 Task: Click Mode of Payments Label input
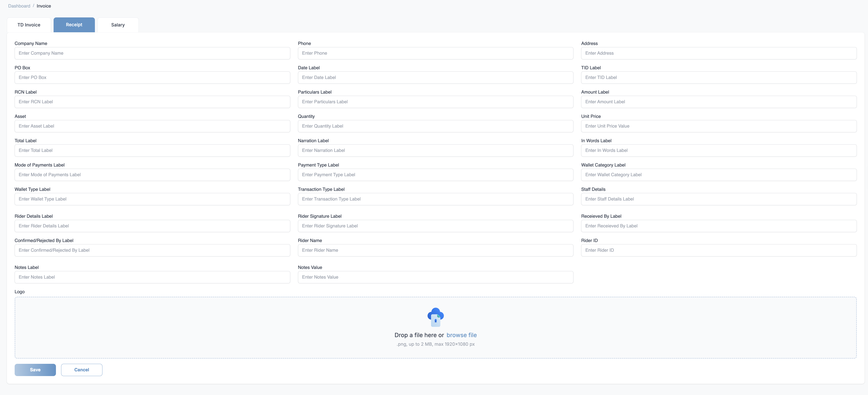click(152, 174)
